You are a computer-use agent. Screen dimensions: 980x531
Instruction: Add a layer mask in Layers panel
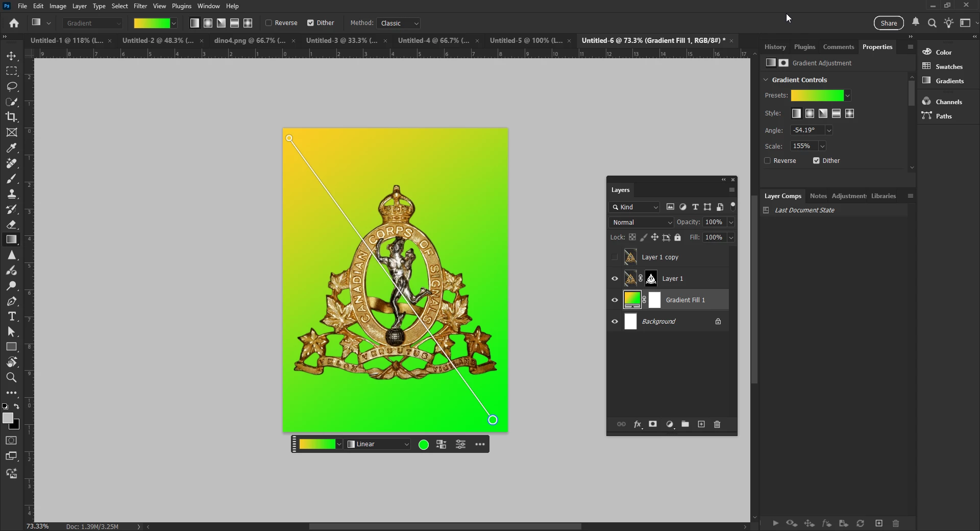653,424
